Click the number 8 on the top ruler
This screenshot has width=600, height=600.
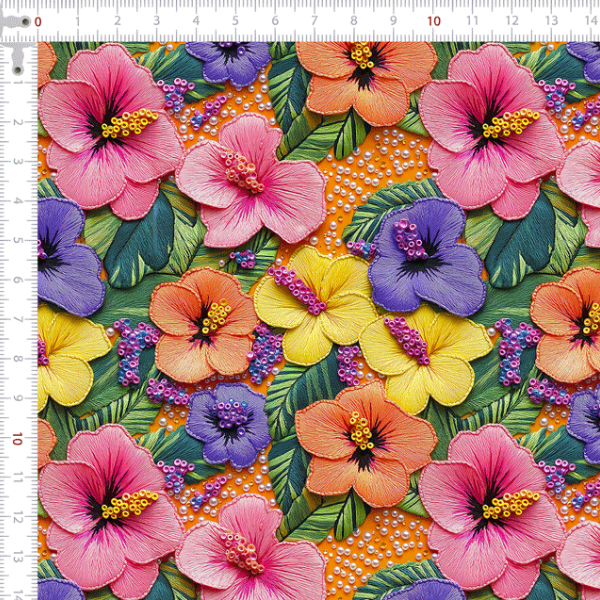(x=354, y=21)
